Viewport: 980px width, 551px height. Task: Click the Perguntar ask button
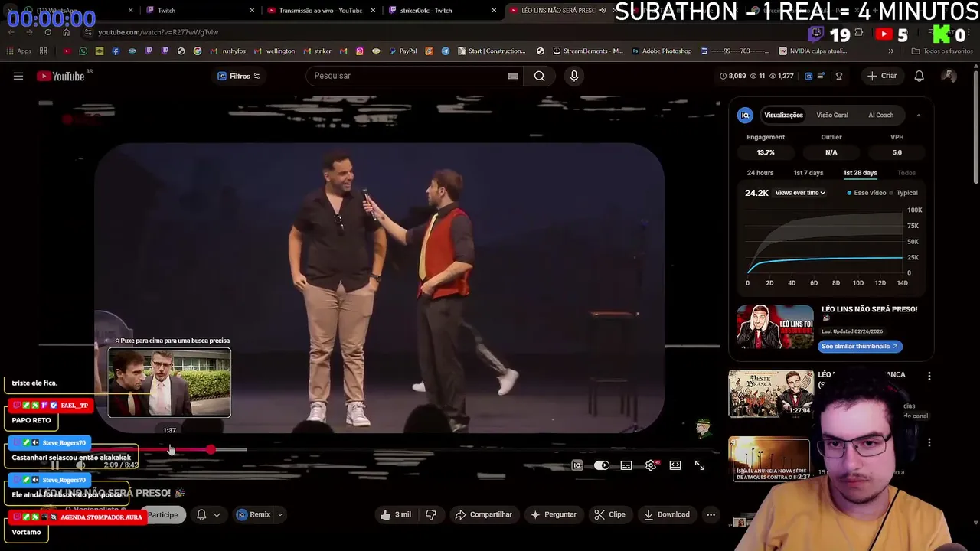[x=553, y=515]
